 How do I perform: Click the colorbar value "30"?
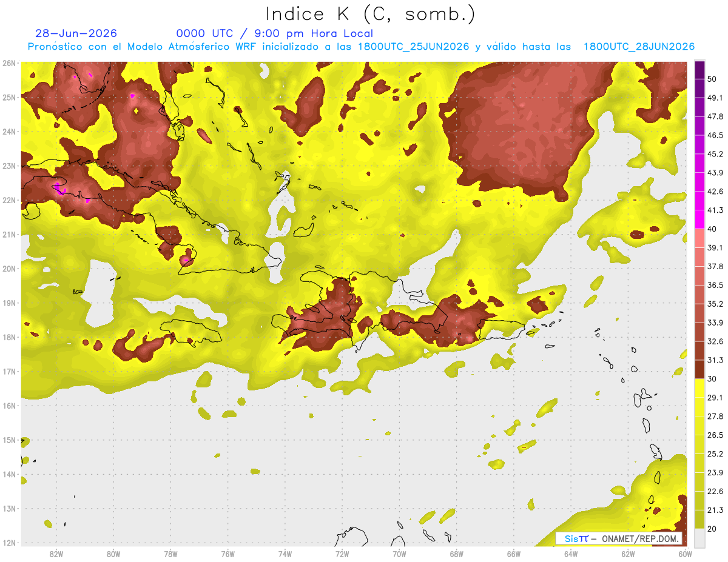coord(712,380)
